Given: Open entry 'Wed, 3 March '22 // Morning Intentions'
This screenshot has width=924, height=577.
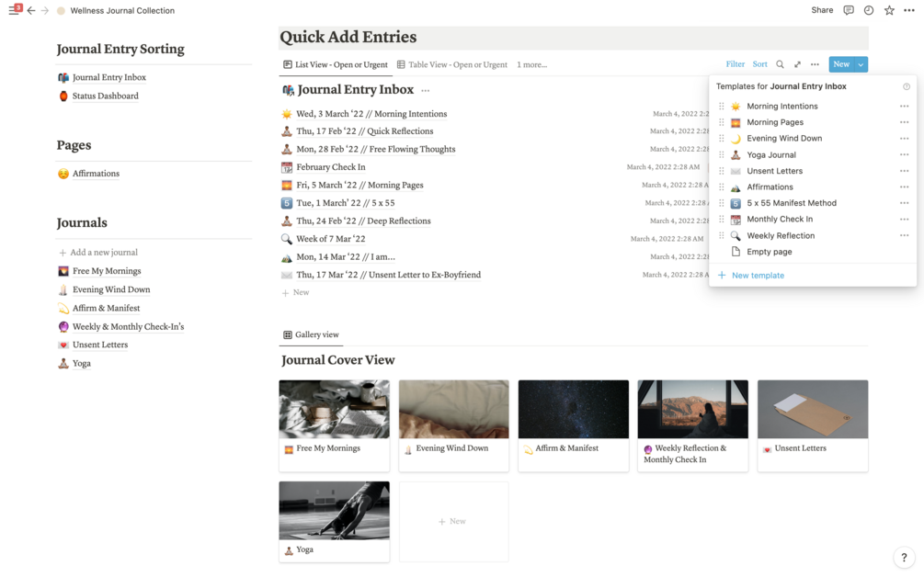Looking at the screenshot, I should coord(371,114).
